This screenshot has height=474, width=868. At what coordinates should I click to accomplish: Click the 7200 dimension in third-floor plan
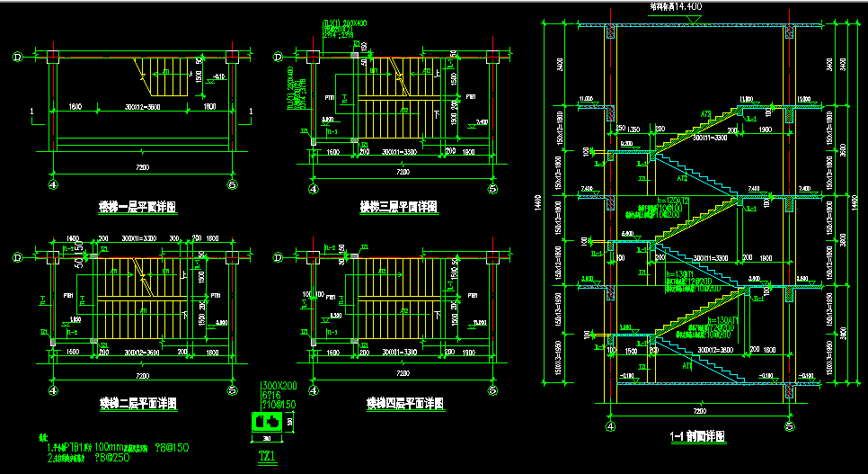(401, 172)
